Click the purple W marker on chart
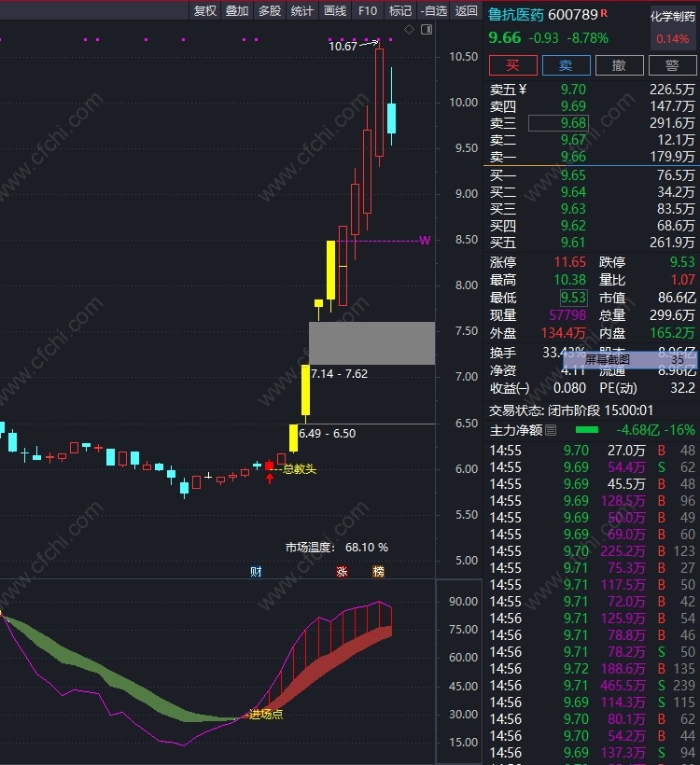Image resolution: width=700 pixels, height=765 pixels. coord(425,240)
